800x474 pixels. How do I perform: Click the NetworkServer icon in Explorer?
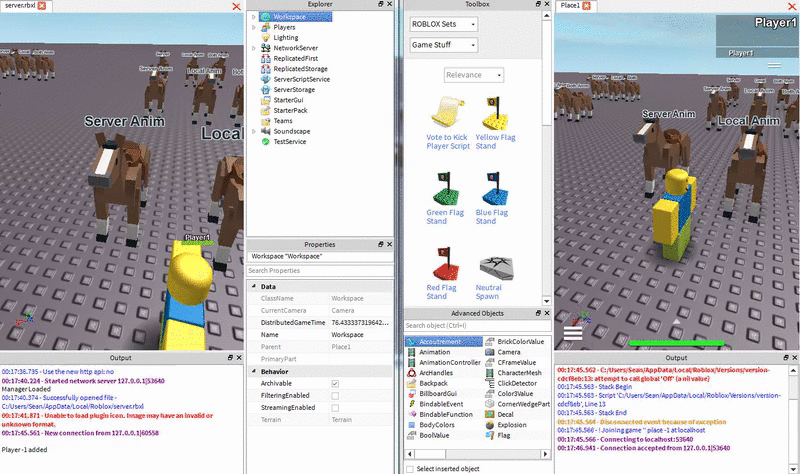[265, 48]
